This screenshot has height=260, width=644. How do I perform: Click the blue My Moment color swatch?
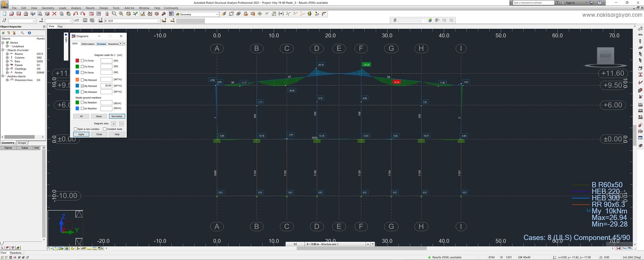tap(77, 86)
